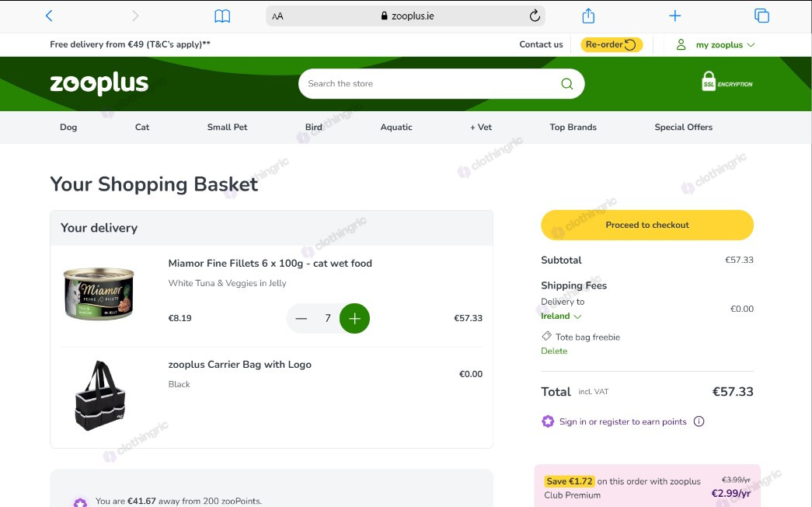
Task: Open the Dog category menu
Action: coord(68,127)
